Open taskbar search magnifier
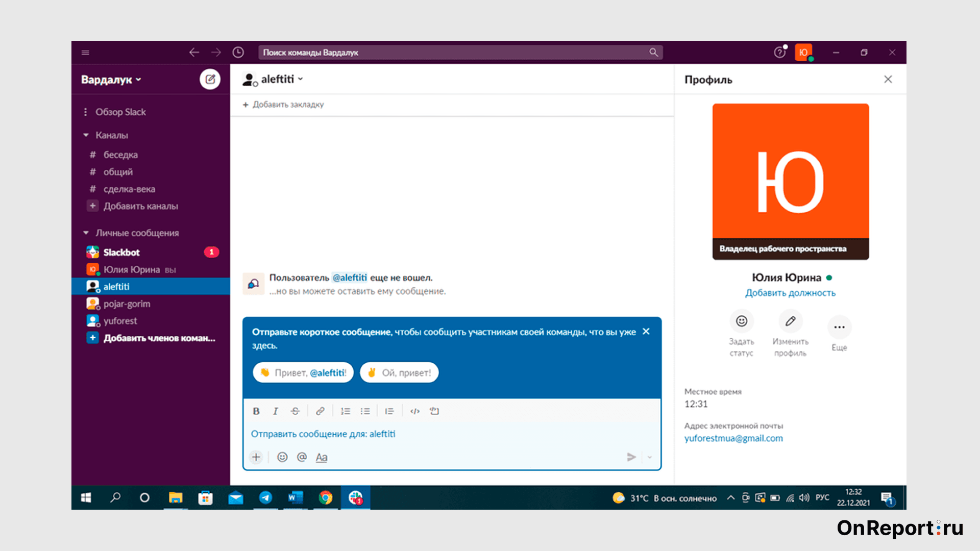The image size is (980, 551). click(x=115, y=497)
